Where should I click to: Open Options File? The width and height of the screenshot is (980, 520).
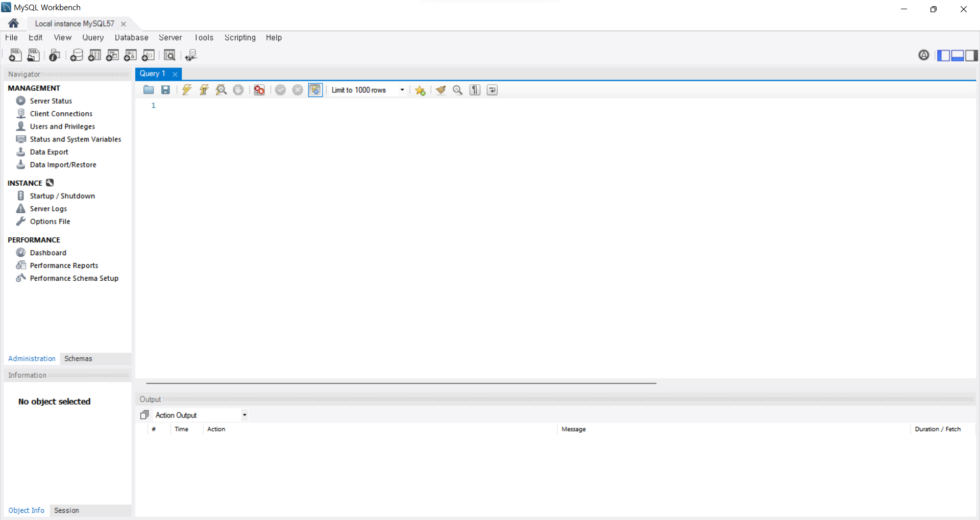(x=50, y=221)
